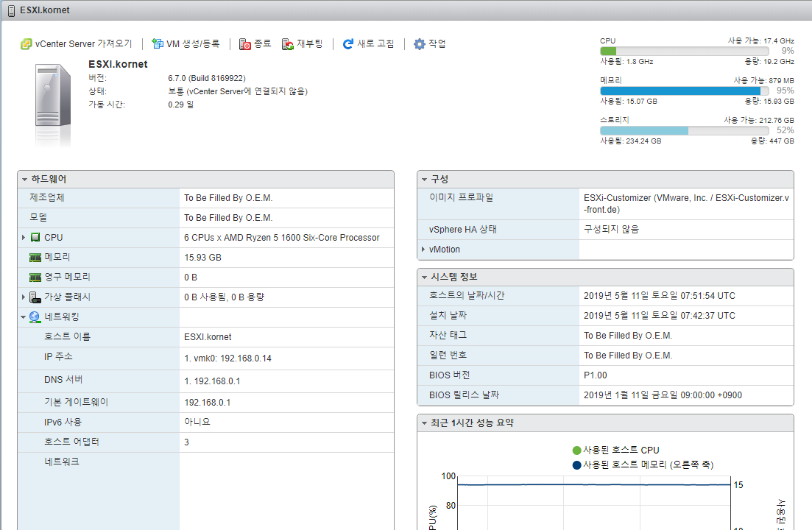Click 영구 메모리 value 0 B

click(191, 278)
